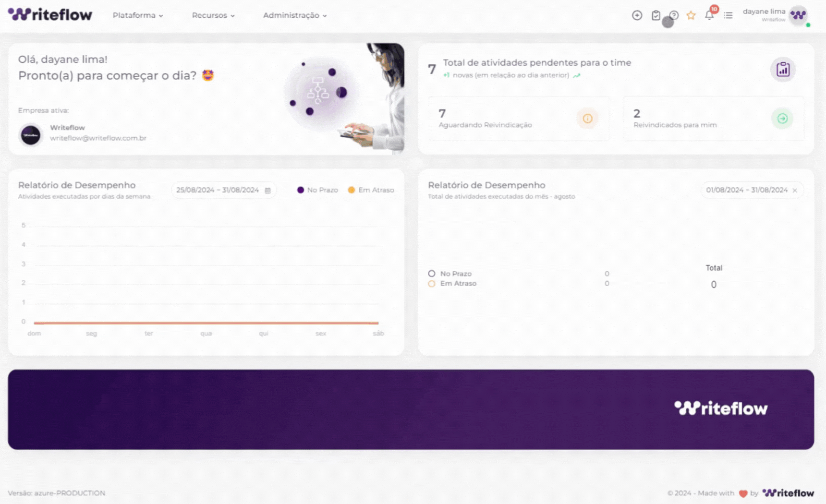Click the orange info icon on Aguardando Reivindicação
Image resolution: width=826 pixels, height=504 pixels.
[587, 119]
